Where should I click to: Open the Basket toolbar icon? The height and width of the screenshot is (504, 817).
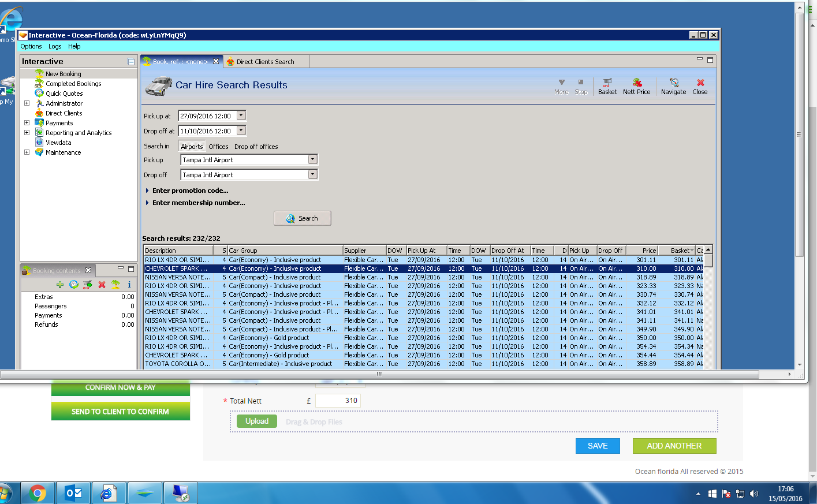tap(607, 86)
